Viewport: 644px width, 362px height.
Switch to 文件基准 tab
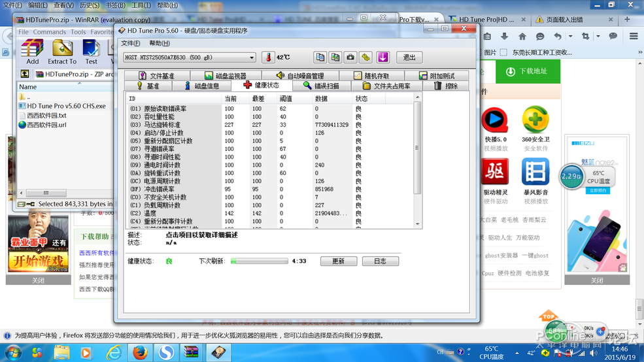pos(157,76)
